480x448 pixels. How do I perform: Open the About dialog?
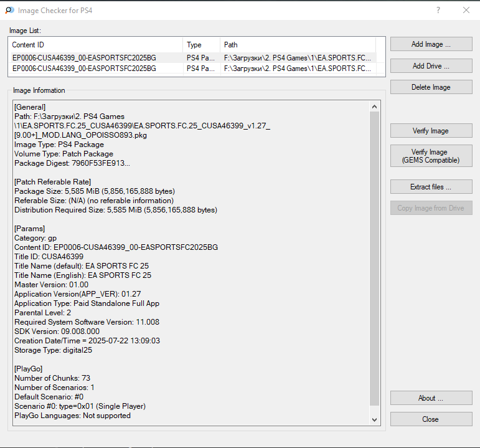coord(431,398)
